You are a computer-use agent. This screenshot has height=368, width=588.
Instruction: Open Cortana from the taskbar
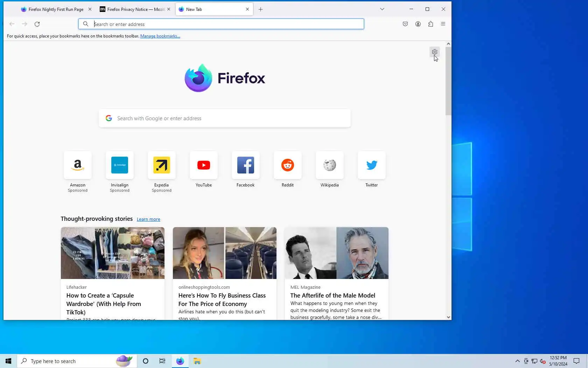click(146, 361)
